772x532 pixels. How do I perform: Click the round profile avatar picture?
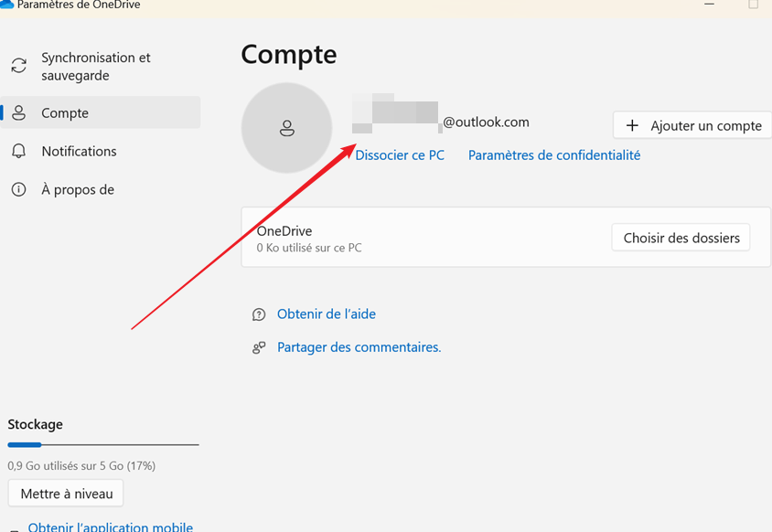click(x=286, y=128)
